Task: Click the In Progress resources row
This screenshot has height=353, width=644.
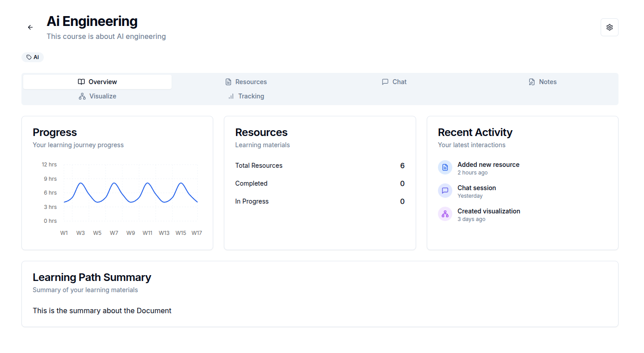Action: click(320, 201)
